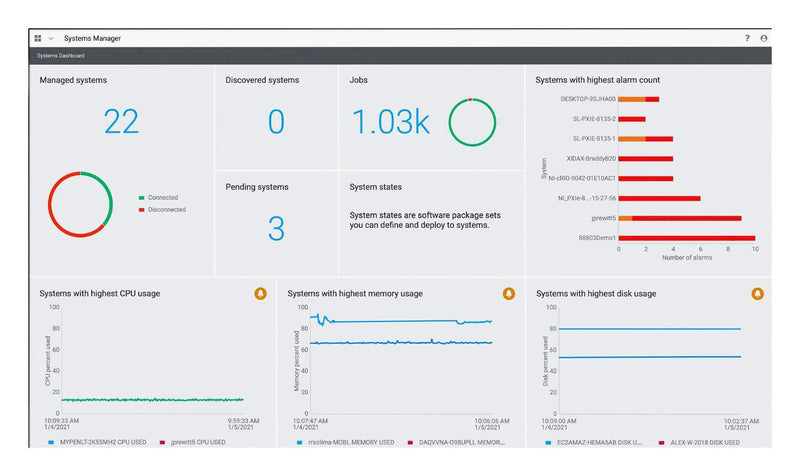Image resolution: width=800 pixels, height=476 pixels.
Task: Click the Pending systems heading
Action: [x=257, y=187]
